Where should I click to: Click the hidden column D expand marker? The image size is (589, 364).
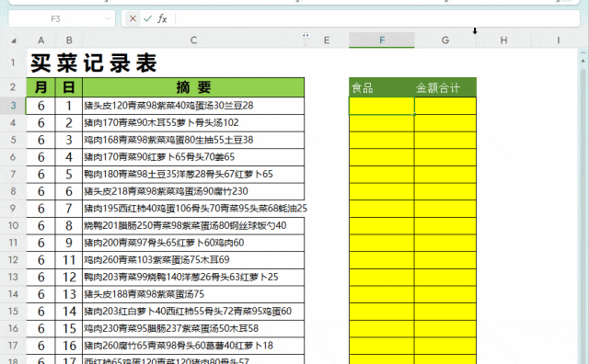point(306,35)
